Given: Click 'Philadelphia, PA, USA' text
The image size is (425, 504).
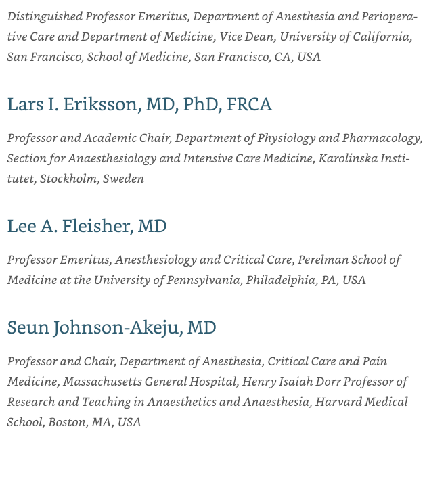Looking at the screenshot, I should click(306, 280).
